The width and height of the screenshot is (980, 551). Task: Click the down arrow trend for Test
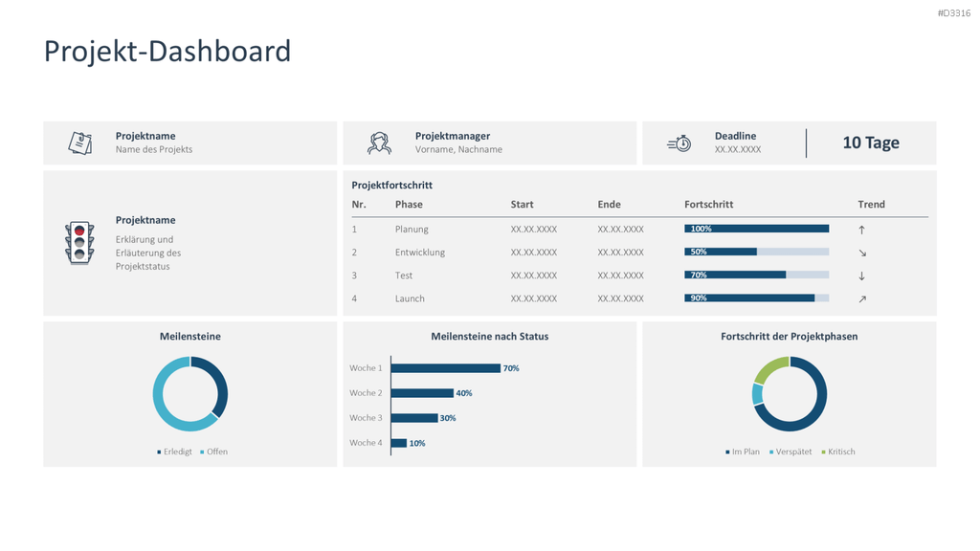tap(862, 275)
